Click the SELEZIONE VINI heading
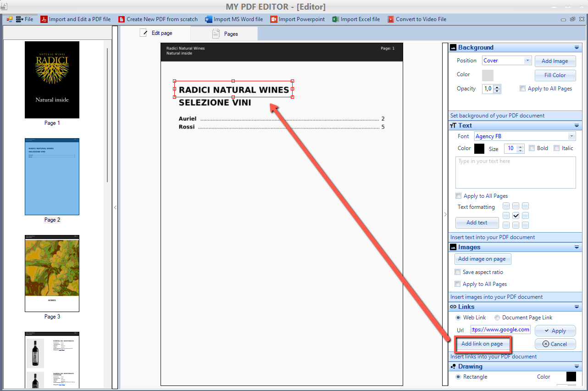588x391 pixels. click(x=215, y=103)
